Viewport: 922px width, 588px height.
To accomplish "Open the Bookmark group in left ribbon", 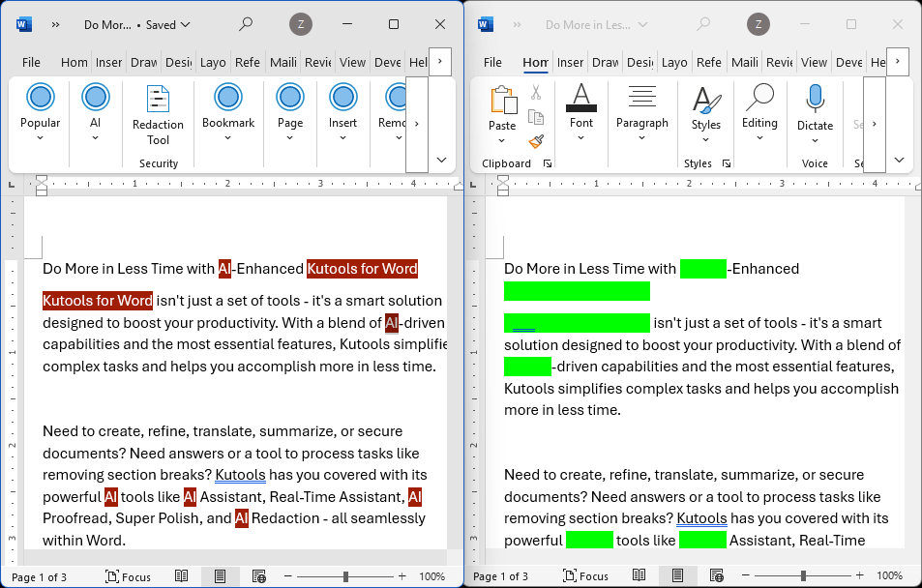I will click(228, 113).
